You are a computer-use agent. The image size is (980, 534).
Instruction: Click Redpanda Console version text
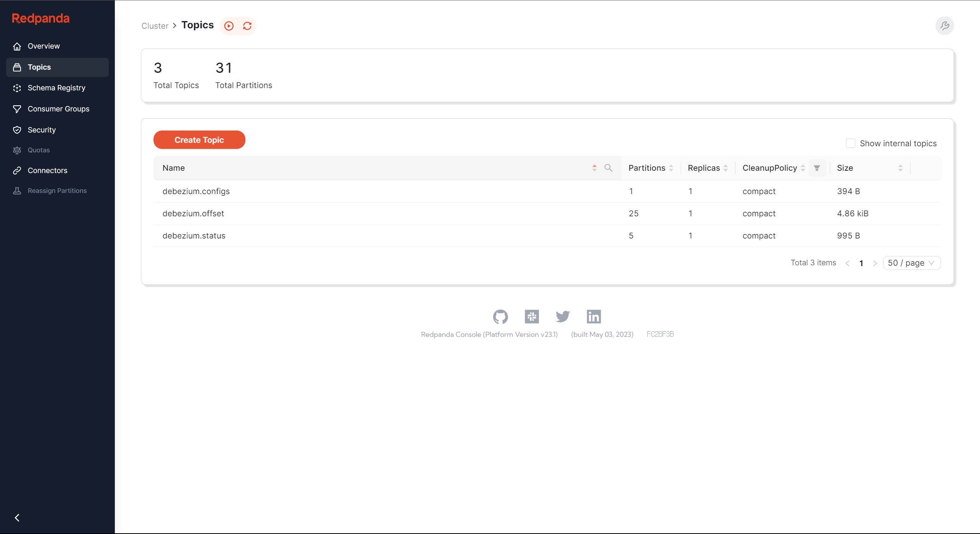(x=489, y=335)
